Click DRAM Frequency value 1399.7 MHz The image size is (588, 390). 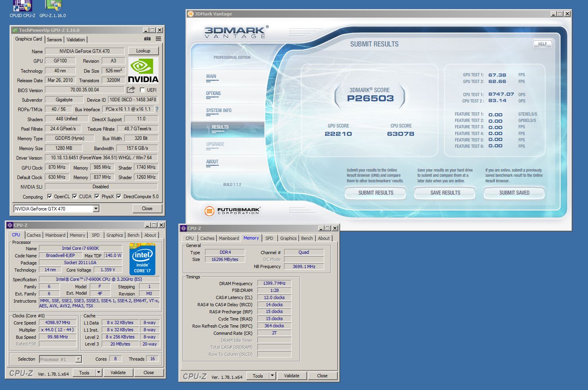[274, 283]
